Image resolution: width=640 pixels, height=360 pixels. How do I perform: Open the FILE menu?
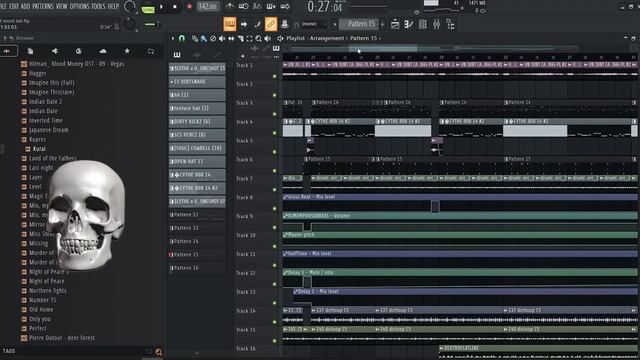click(3, 6)
